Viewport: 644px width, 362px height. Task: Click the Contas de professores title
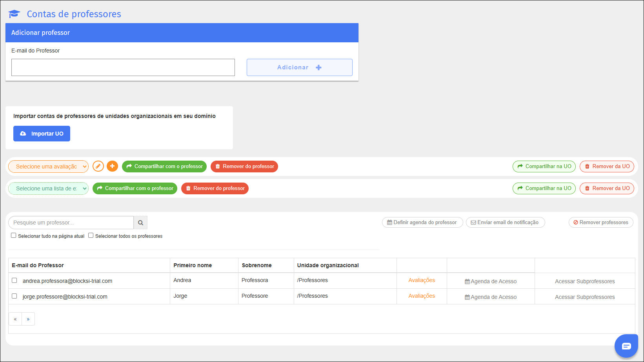74,14
